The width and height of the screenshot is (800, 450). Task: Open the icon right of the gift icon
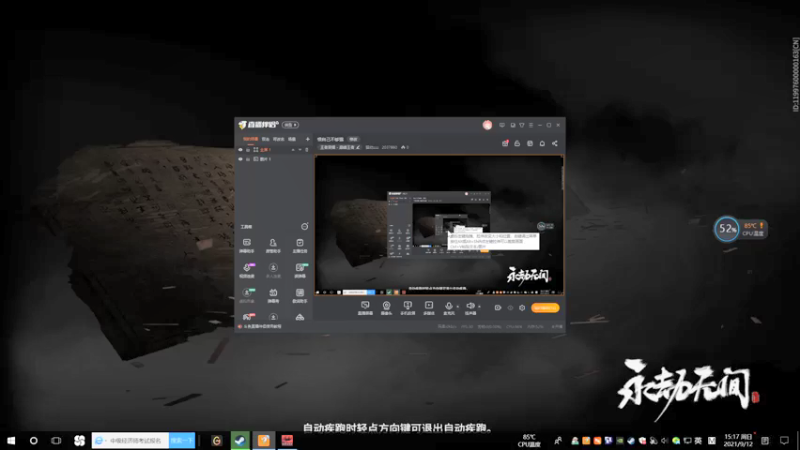(x=517, y=144)
